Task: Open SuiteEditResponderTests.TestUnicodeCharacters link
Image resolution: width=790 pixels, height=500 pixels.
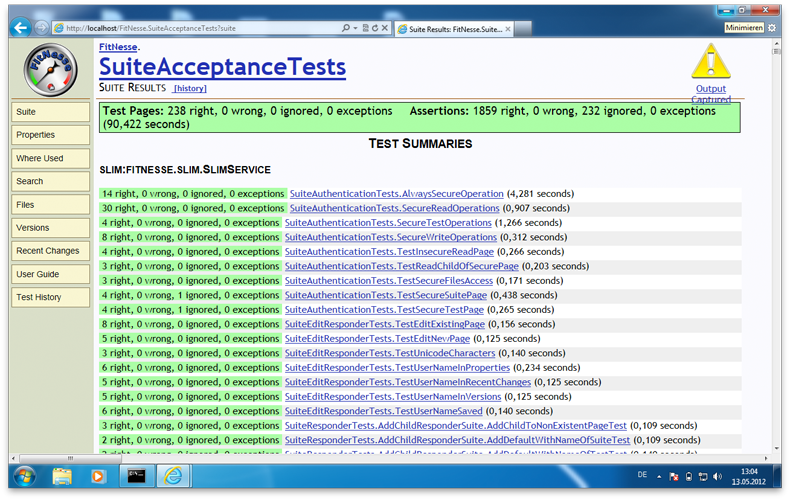Action: coord(390,353)
